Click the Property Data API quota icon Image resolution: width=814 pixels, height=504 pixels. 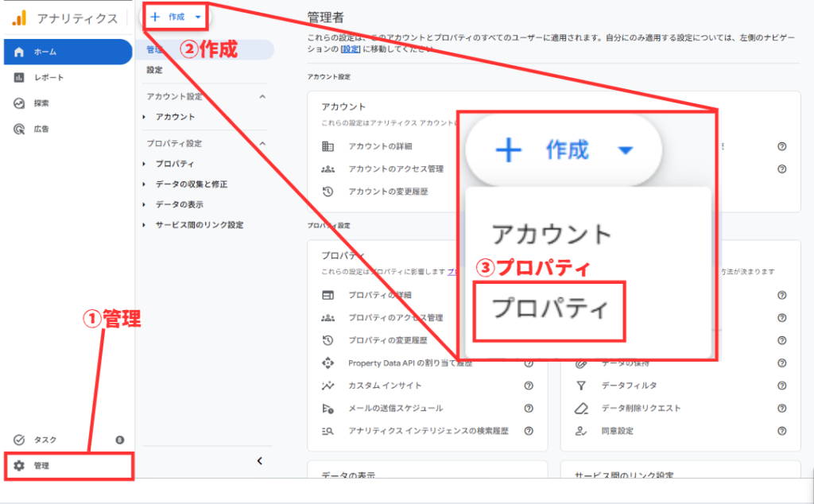click(x=328, y=362)
